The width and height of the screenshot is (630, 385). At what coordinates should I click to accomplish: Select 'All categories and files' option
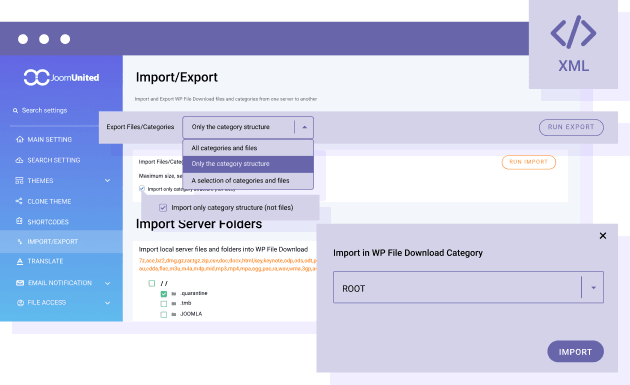[x=248, y=148]
